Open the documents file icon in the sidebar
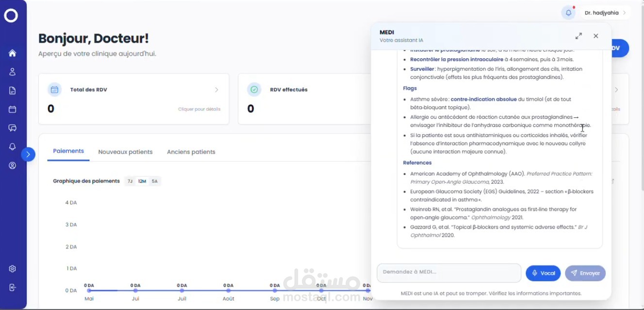 [13, 91]
